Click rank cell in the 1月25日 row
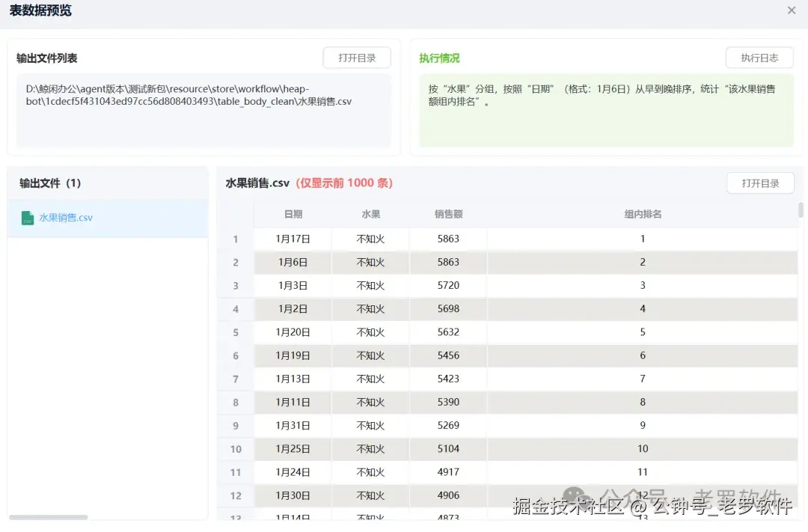This screenshot has height=532, width=808. (x=643, y=449)
